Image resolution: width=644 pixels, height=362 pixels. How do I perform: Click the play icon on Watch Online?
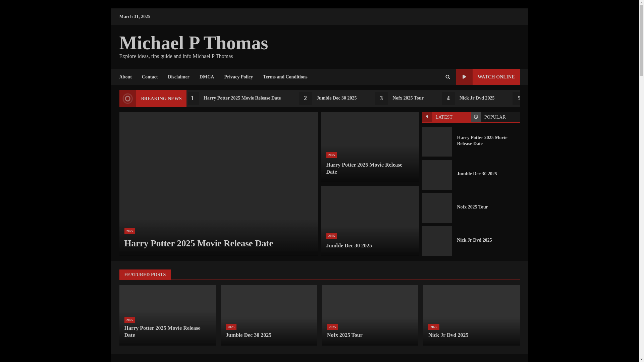click(464, 77)
